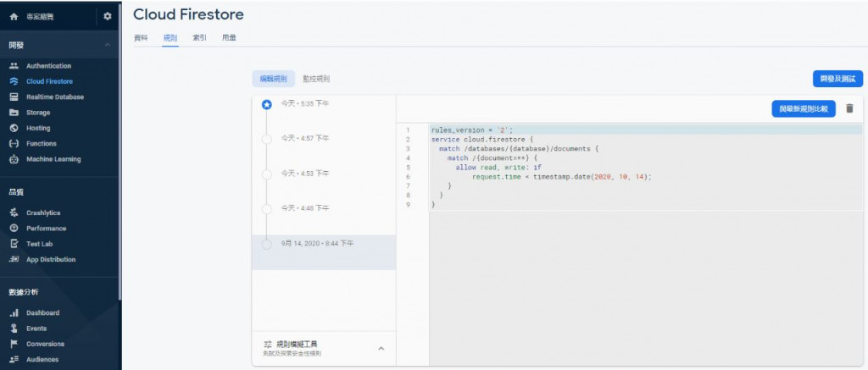Click the project overview home icon
The width and height of the screenshot is (868, 370).
[14, 17]
